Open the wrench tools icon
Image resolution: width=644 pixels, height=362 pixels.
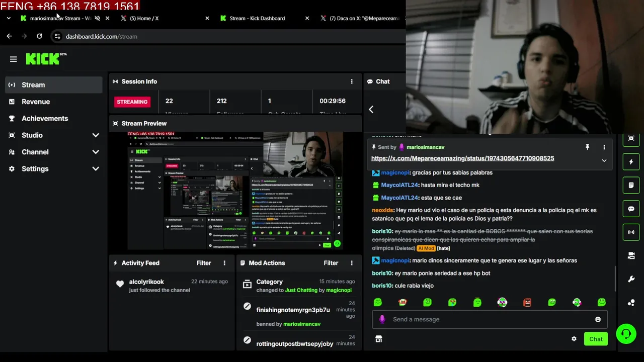coord(631,279)
